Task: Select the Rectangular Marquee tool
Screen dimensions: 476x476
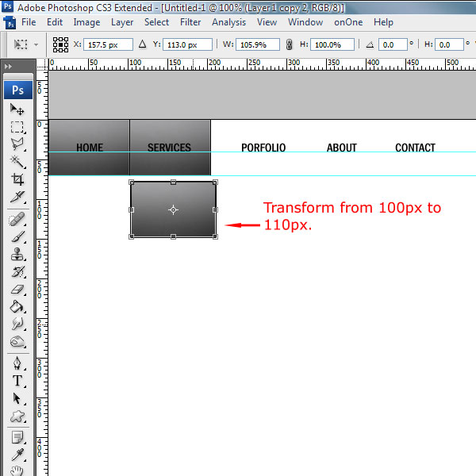Action: [17, 127]
